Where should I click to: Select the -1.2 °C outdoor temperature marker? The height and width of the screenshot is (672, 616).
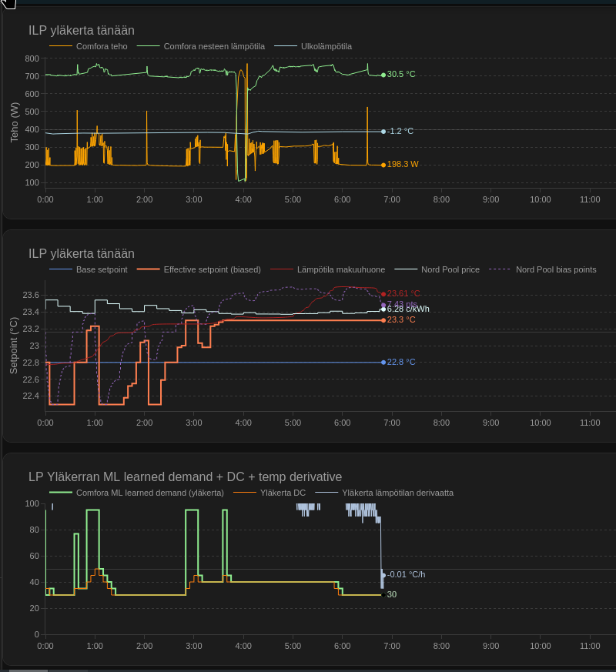(x=383, y=132)
